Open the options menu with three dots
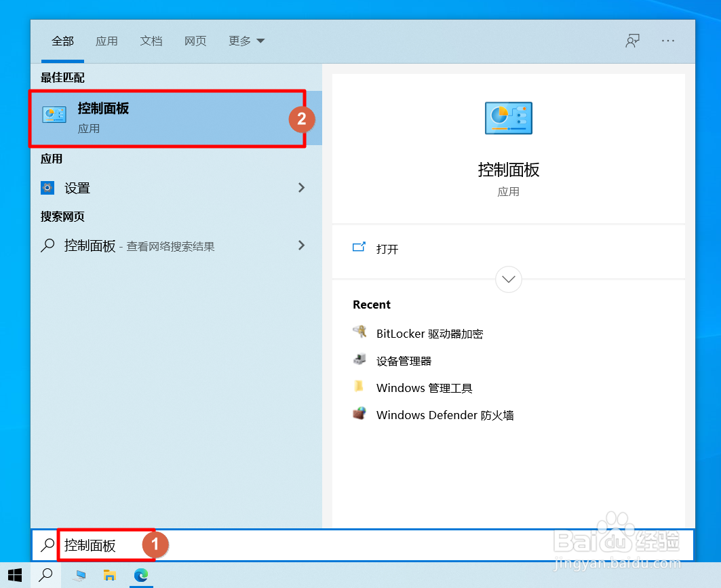 (667, 41)
